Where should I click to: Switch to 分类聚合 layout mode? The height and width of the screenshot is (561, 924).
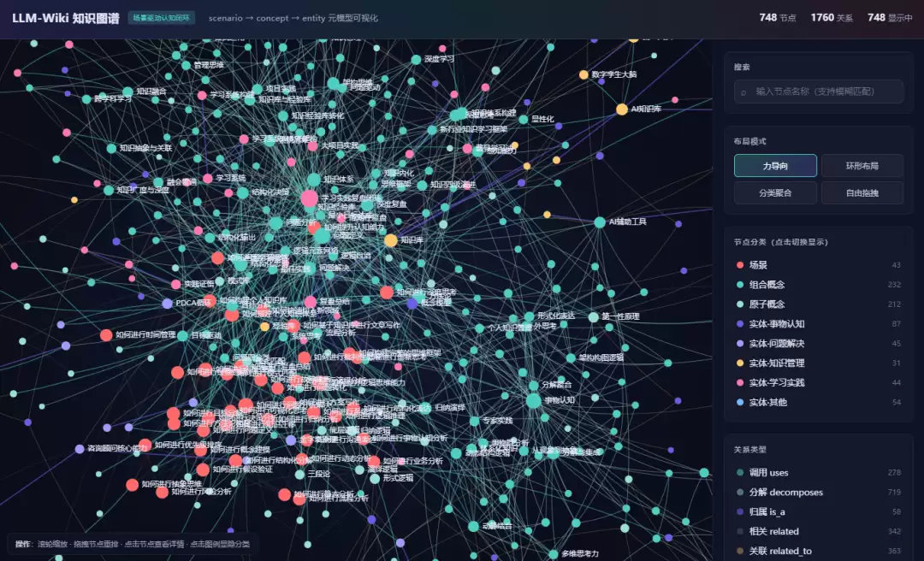pos(775,192)
